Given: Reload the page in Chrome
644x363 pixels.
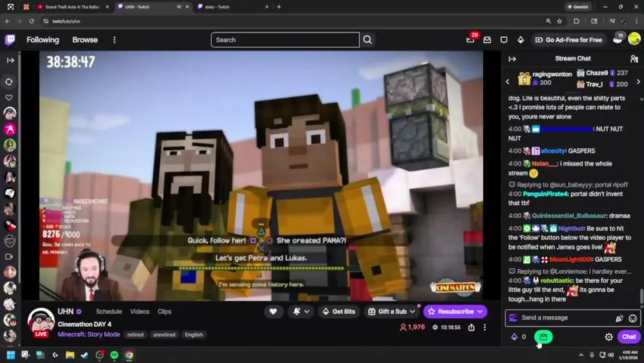Looking at the screenshot, I should tap(31, 21).
